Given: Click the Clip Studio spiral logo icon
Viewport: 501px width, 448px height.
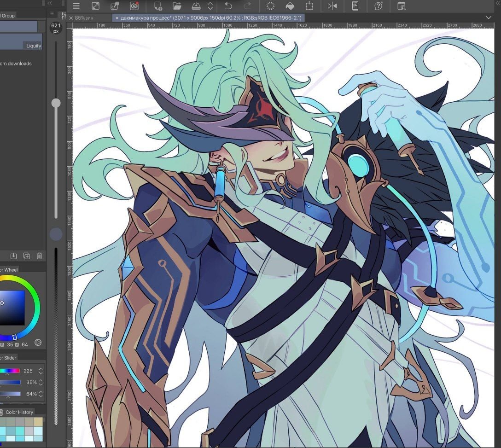Looking at the screenshot, I should [134, 6].
